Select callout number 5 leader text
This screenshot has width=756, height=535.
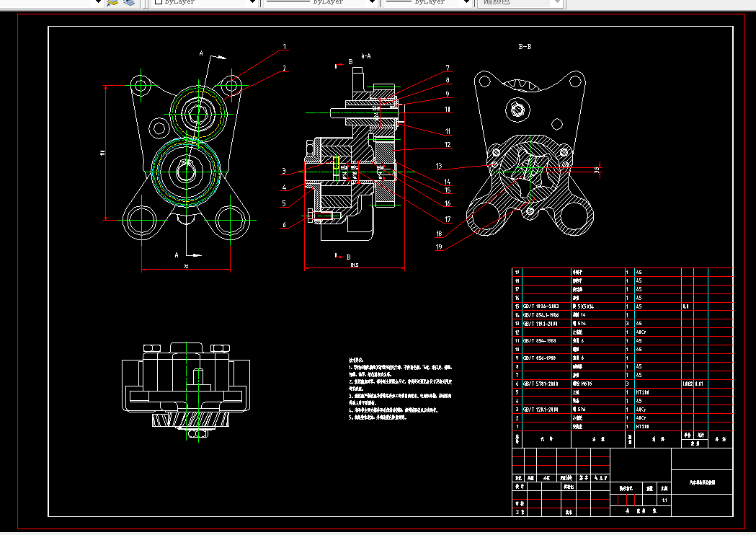284,203
